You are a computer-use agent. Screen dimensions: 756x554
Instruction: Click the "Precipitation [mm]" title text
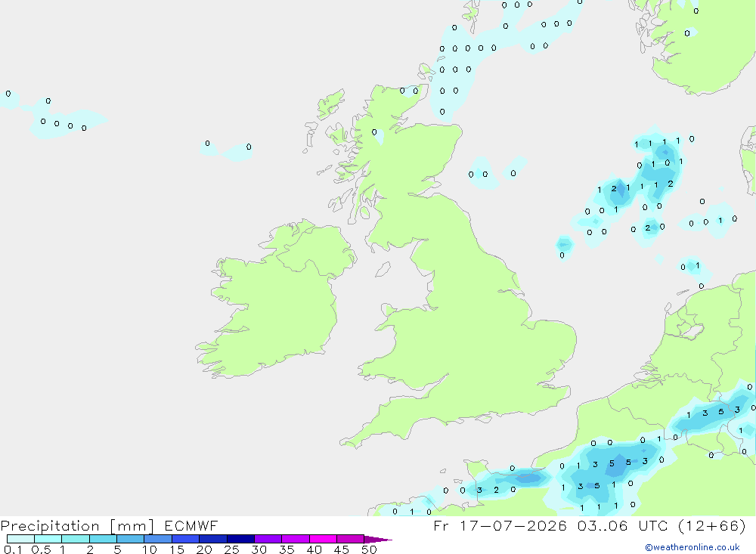tap(78, 526)
